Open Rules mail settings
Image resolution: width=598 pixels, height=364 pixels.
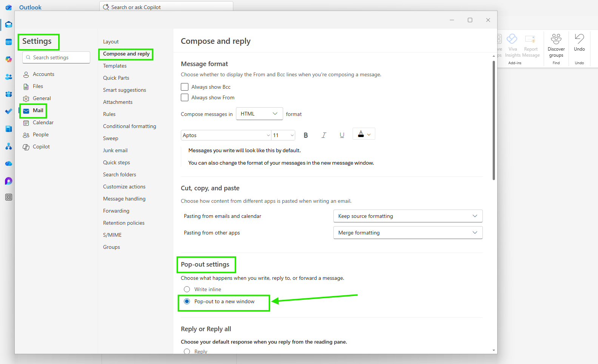109,114
